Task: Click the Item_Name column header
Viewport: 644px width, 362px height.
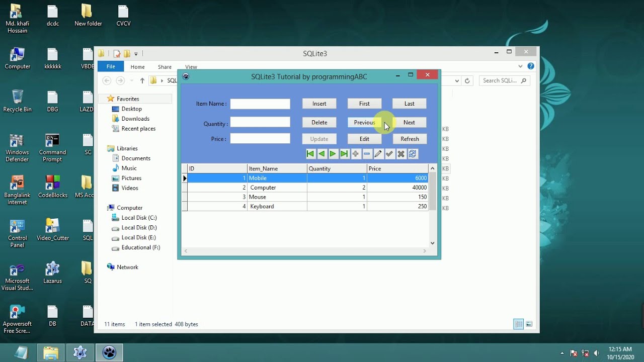Action: coord(277,168)
